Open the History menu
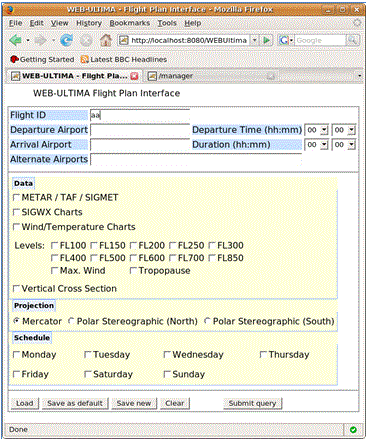Screen dimensions: 366x439 tap(89, 23)
